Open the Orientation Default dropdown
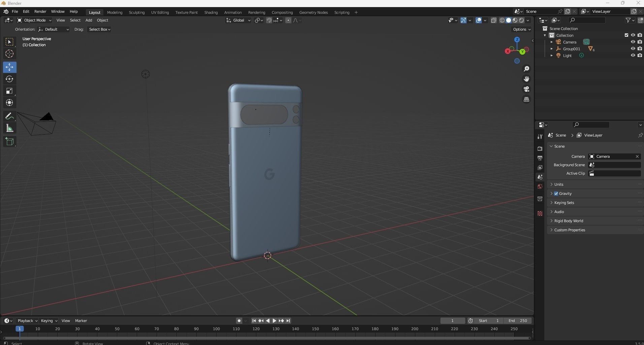This screenshot has height=345, width=644. pyautogui.click(x=54, y=29)
